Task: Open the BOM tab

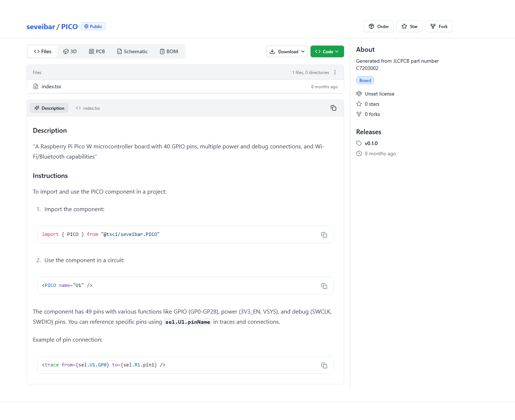Action: pos(169,51)
